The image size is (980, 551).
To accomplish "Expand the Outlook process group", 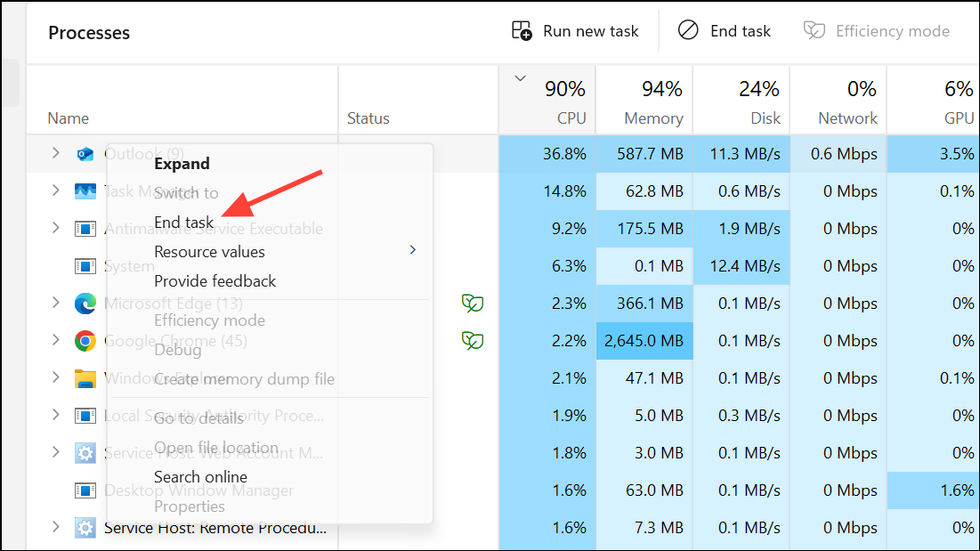I will coord(56,153).
